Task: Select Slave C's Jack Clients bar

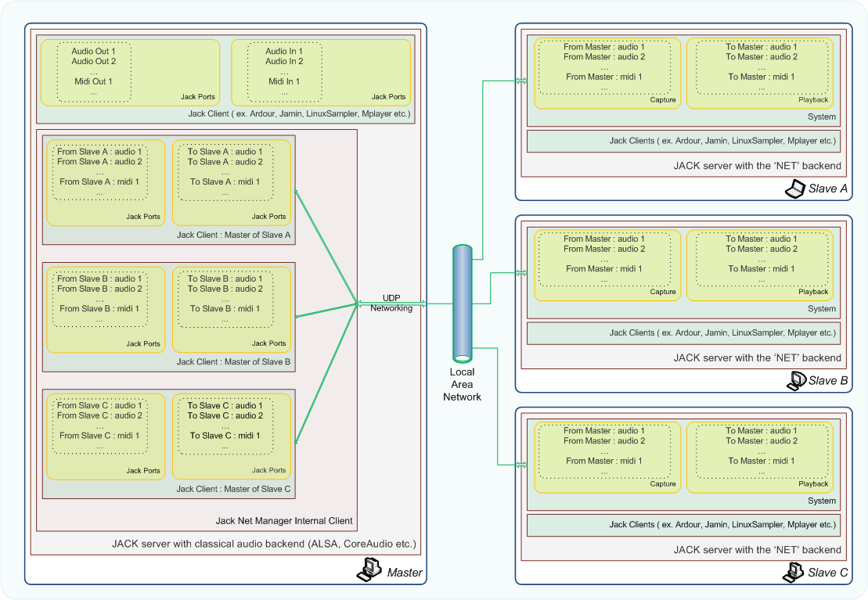Action: click(683, 524)
